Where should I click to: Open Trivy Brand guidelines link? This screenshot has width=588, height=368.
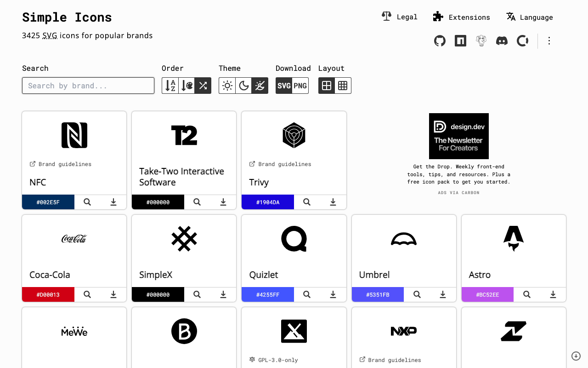pos(280,164)
